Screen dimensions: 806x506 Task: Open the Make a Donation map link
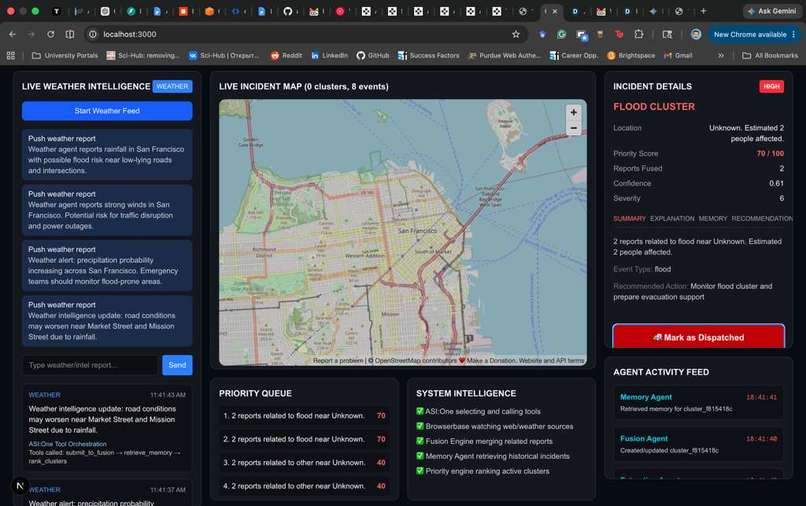(490, 361)
